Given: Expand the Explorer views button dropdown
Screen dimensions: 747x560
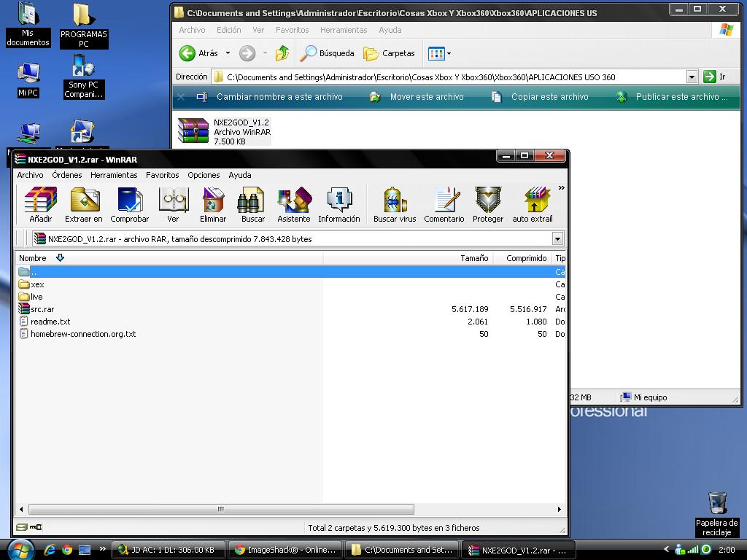Looking at the screenshot, I should 449,53.
